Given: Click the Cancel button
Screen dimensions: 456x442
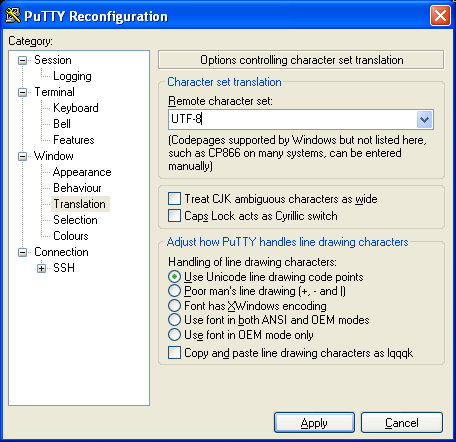Looking at the screenshot, I should [x=402, y=423].
